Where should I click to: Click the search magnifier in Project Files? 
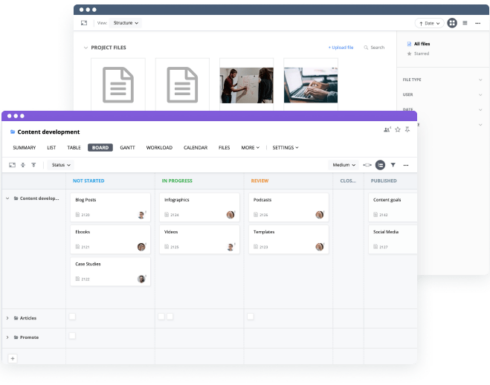(366, 48)
